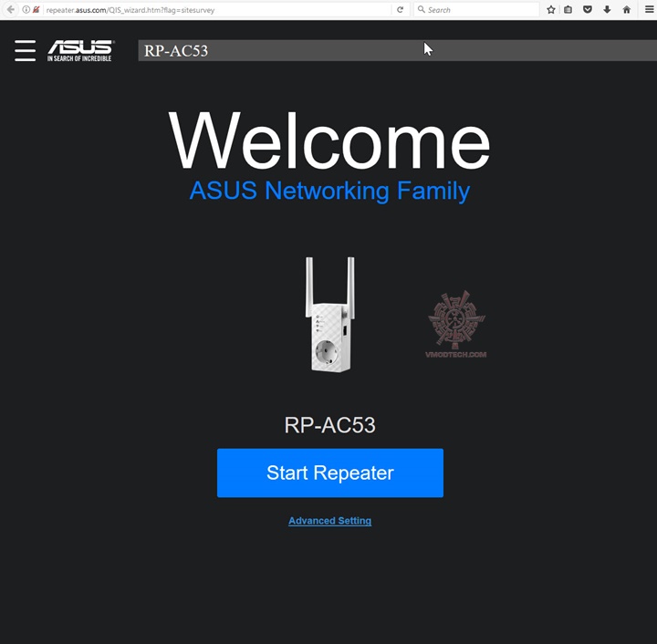Go to the browser home page icon
Image resolution: width=657 pixels, height=644 pixels.
[x=627, y=10]
